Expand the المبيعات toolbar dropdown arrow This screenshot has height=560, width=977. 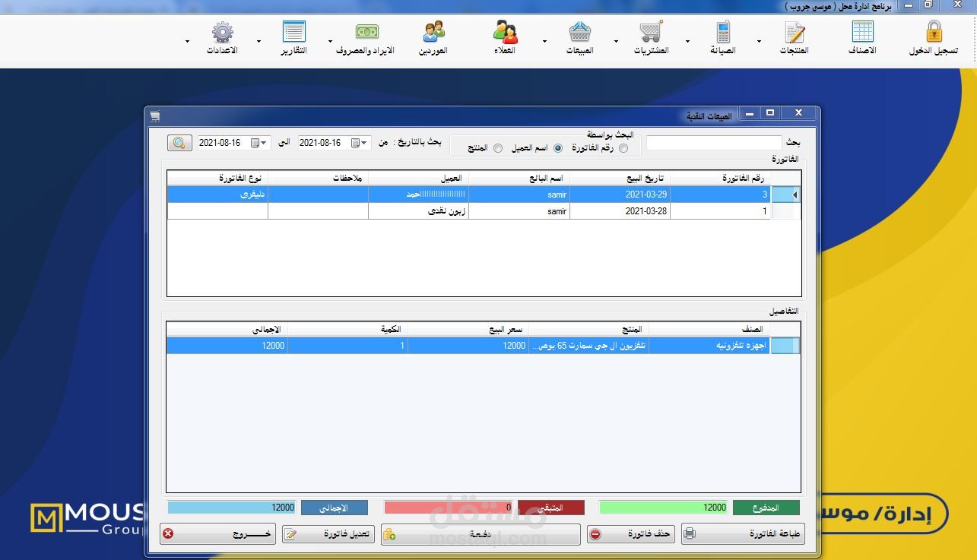click(x=544, y=41)
